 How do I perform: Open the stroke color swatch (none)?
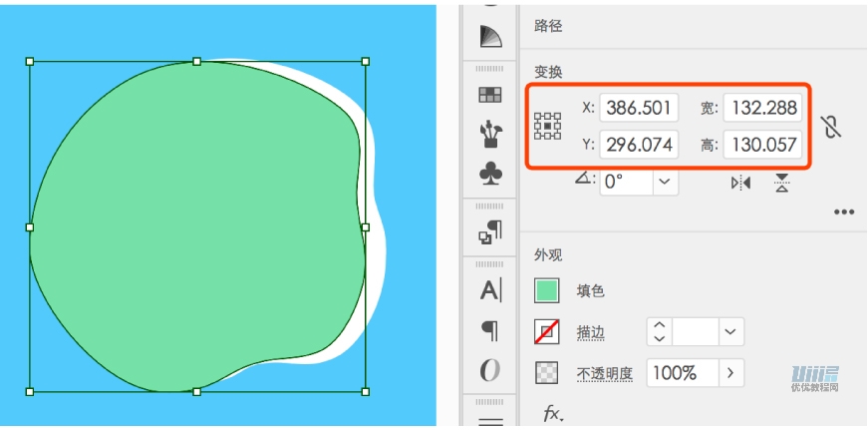coord(546,331)
